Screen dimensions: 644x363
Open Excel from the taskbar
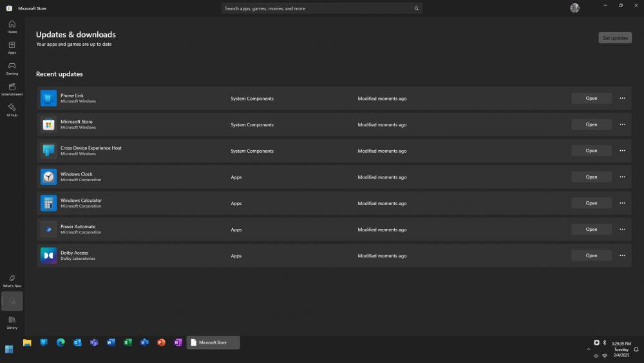click(128, 342)
